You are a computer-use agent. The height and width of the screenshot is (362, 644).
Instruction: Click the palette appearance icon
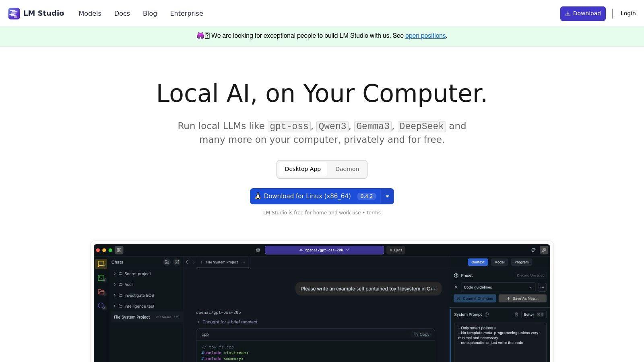[533, 250]
